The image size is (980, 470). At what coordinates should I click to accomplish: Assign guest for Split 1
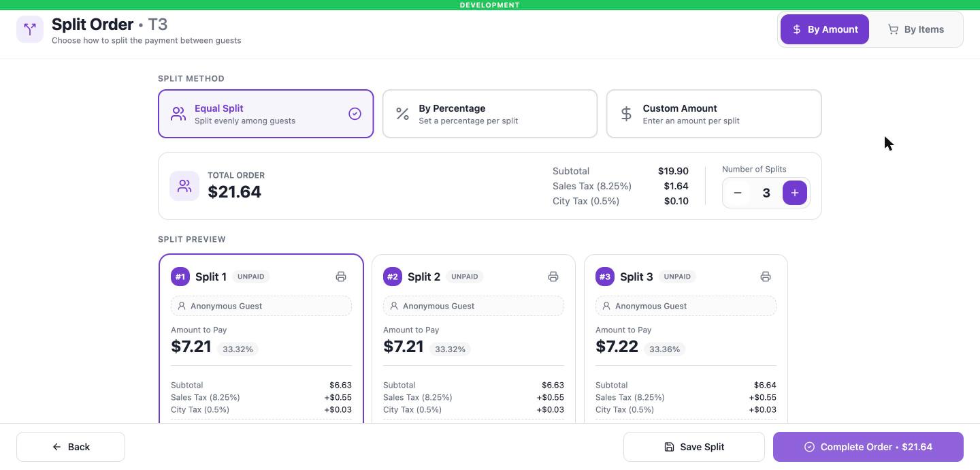coord(261,306)
